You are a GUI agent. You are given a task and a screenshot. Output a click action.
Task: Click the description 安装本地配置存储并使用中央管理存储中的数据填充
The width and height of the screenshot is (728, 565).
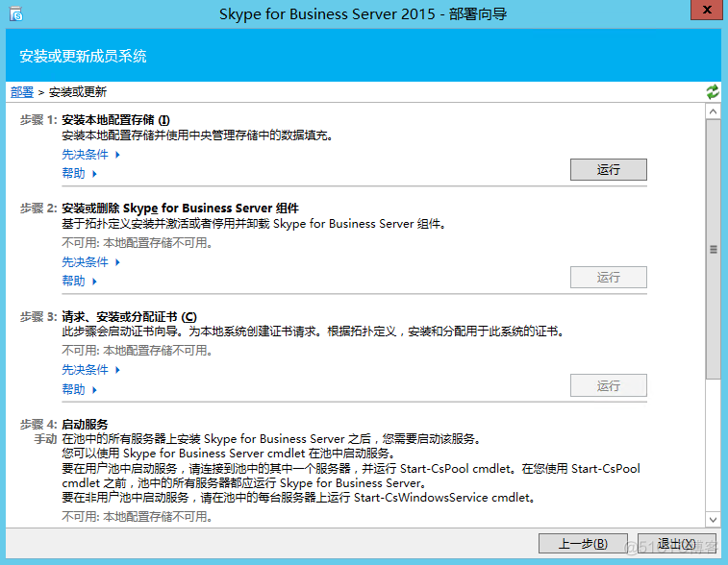pyautogui.click(x=197, y=135)
